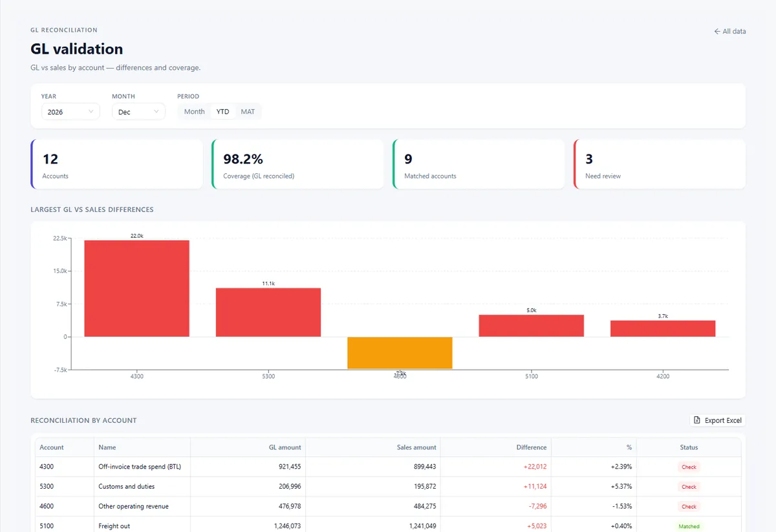This screenshot has width=776, height=532.
Task: Click the Matched badge for Freight out
Action: tap(689, 526)
